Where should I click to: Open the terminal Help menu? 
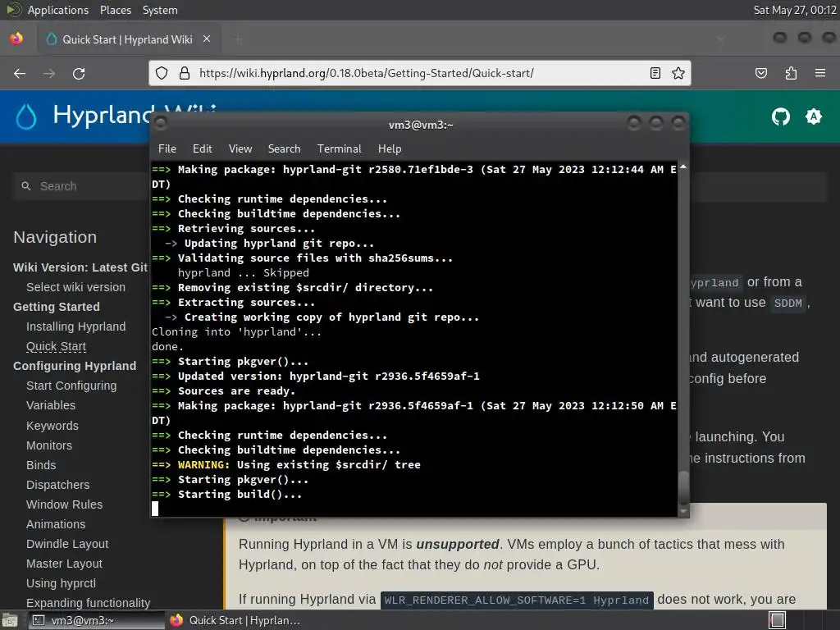(x=390, y=149)
